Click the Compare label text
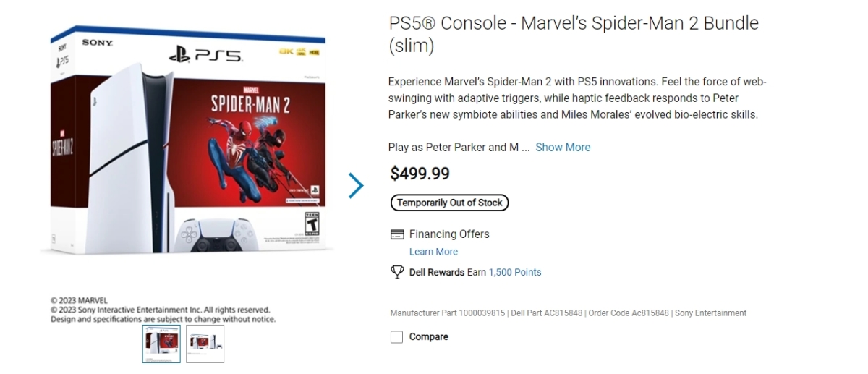 [429, 337]
